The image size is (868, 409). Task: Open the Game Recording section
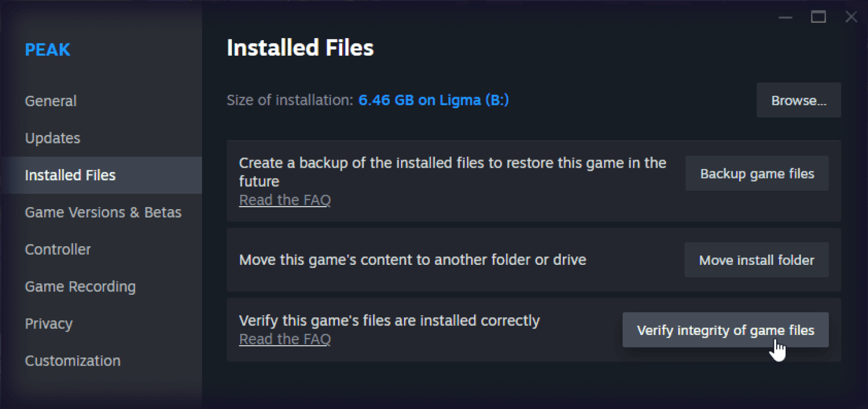point(80,287)
